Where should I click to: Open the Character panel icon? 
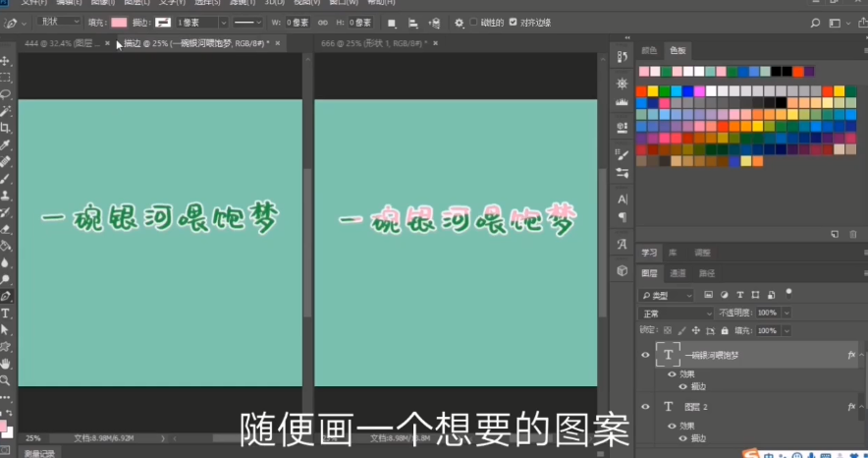pos(623,200)
